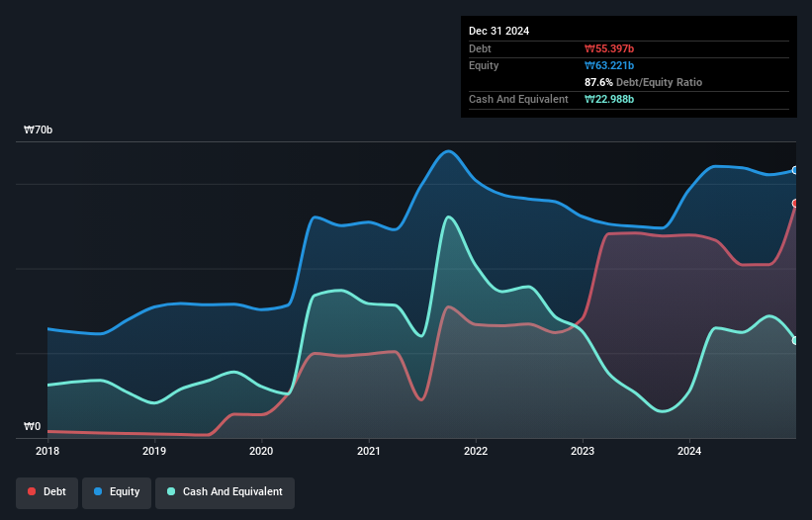The height and width of the screenshot is (520, 812).
Task: Click the 87.6% Debt/Equity Ratio text
Action: 643,82
